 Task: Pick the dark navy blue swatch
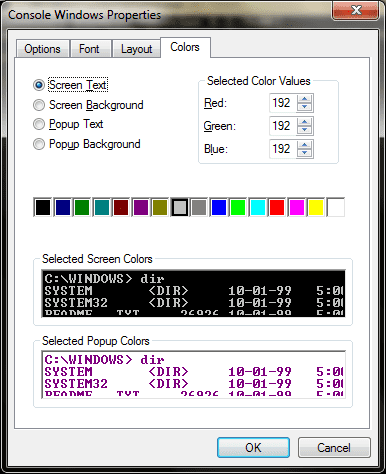click(x=63, y=207)
